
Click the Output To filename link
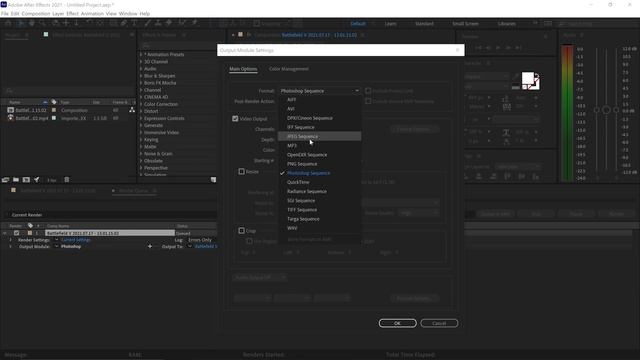click(206, 247)
